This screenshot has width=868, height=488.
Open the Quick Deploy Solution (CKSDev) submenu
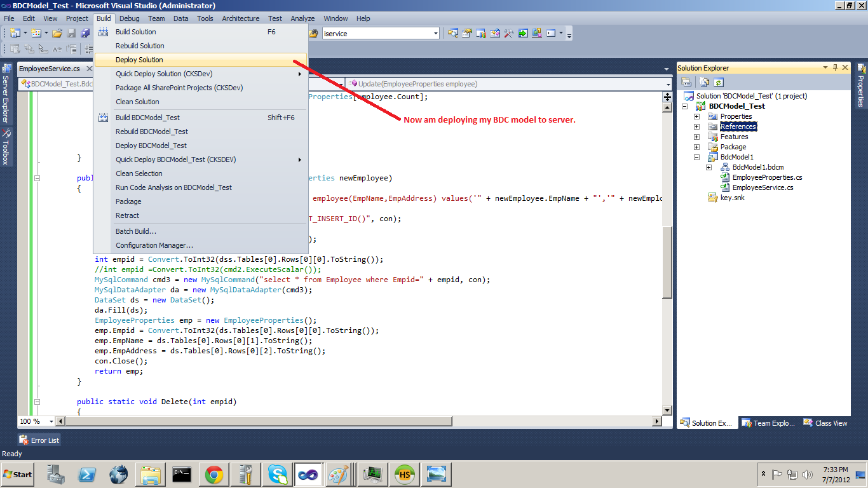point(201,74)
